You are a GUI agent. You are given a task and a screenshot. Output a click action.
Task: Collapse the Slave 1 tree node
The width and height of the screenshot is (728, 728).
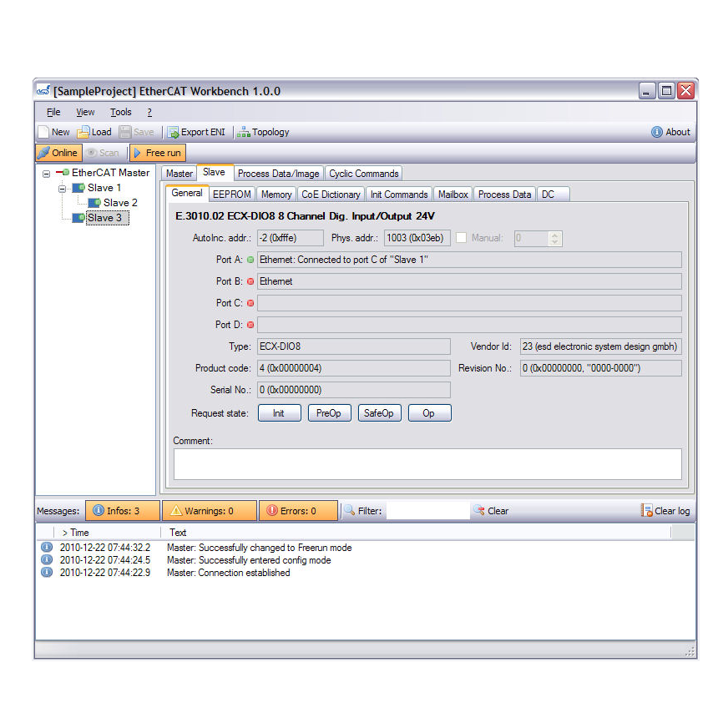coord(62,189)
